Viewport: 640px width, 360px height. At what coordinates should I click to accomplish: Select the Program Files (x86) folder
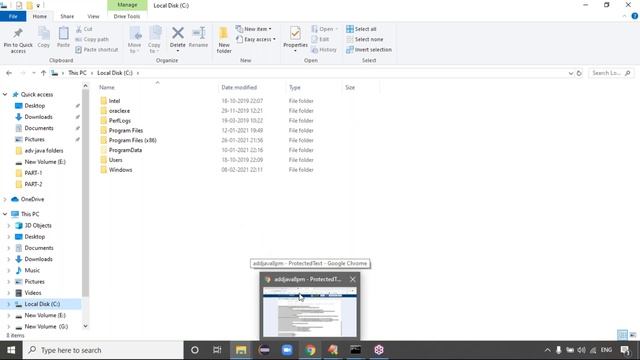(x=132, y=140)
